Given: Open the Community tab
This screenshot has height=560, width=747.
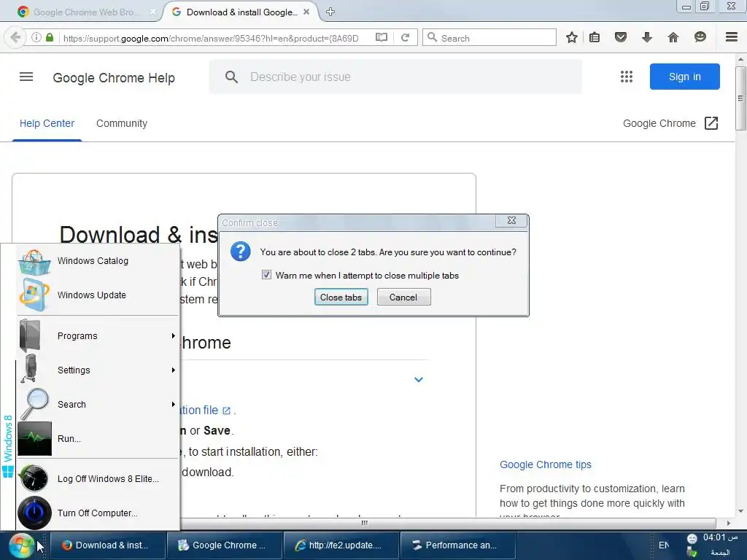Looking at the screenshot, I should tap(122, 123).
